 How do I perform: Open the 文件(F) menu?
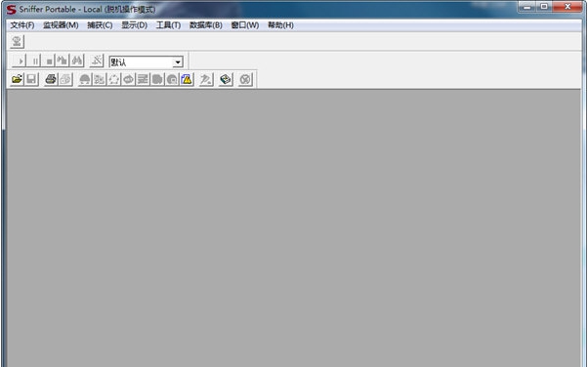click(22, 25)
